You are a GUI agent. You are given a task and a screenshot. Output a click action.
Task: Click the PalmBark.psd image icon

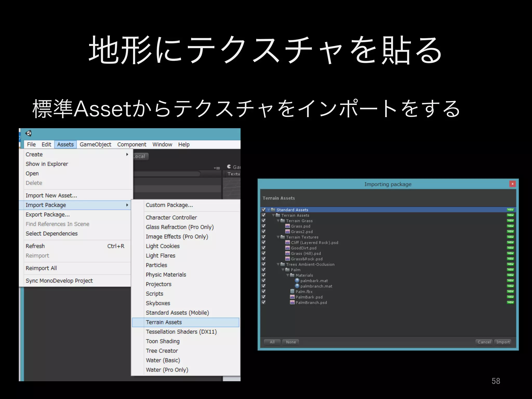click(x=292, y=297)
